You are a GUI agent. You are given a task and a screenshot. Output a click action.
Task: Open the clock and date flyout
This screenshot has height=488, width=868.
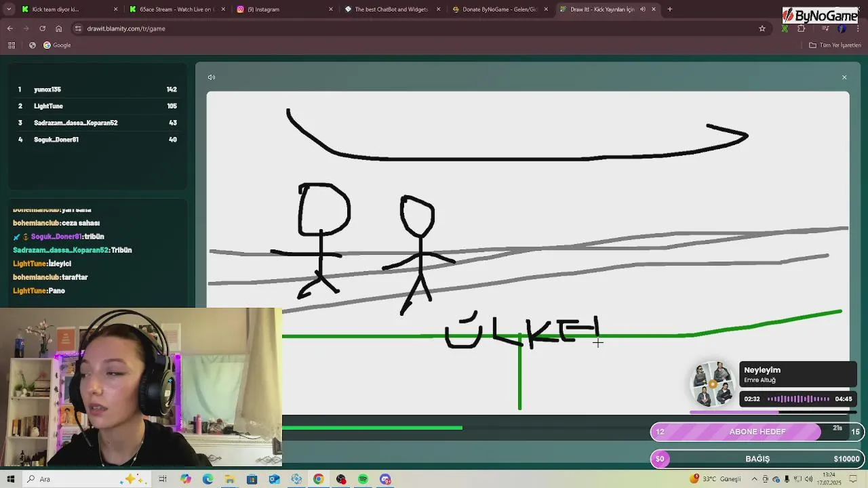coord(831,479)
